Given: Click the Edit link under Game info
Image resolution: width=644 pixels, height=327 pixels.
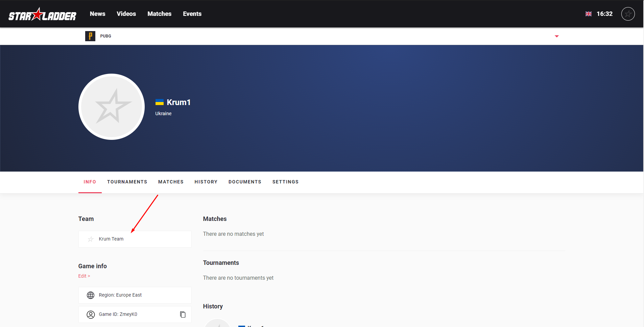Looking at the screenshot, I should click(84, 276).
